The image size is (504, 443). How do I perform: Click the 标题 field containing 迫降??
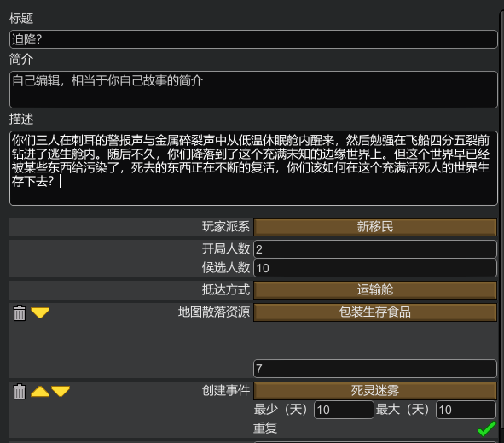click(x=253, y=39)
